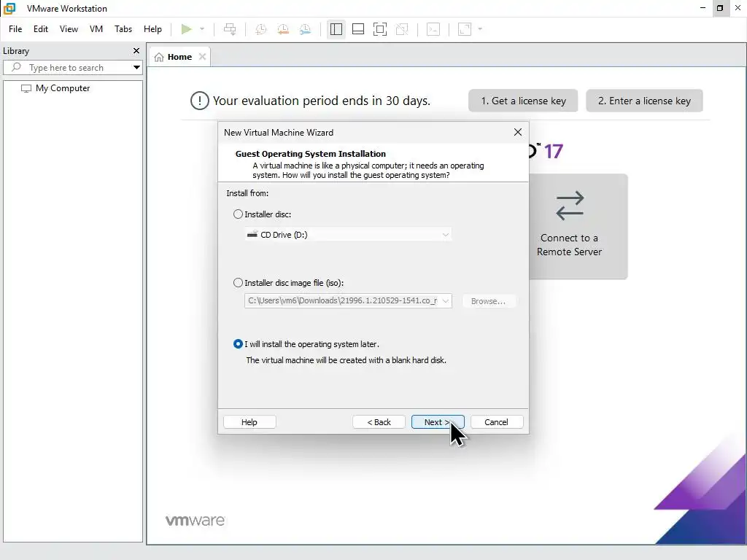Select I will install the operating system later

pyautogui.click(x=238, y=344)
